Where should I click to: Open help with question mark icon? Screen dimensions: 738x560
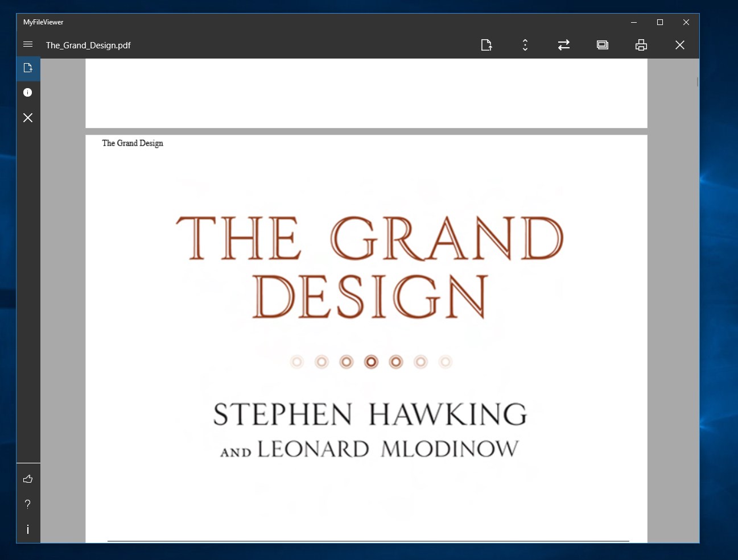point(28,504)
